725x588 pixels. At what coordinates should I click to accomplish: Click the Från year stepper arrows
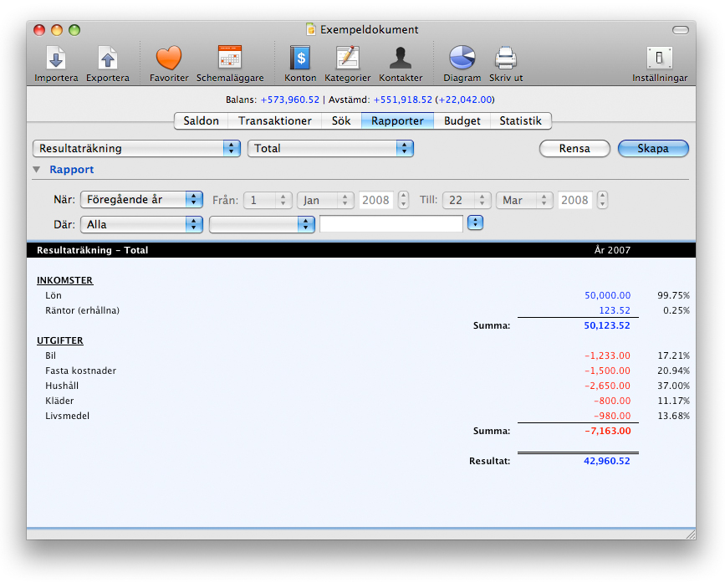[403, 200]
